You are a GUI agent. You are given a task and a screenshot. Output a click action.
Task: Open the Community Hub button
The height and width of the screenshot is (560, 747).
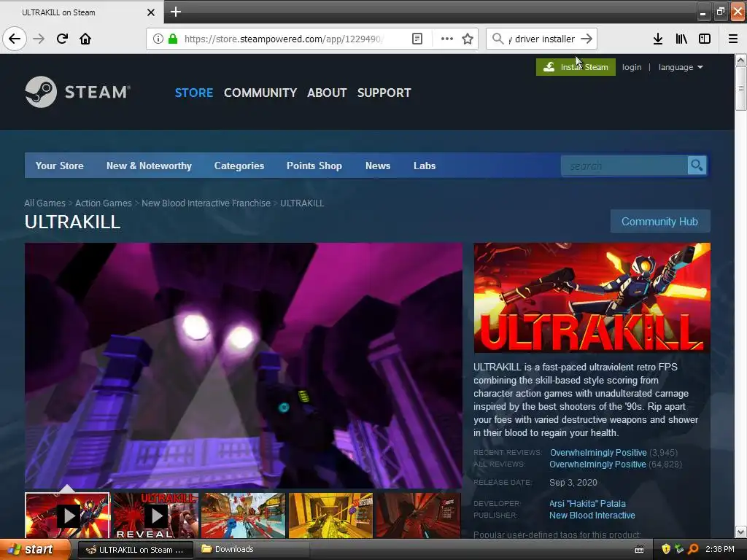click(659, 222)
